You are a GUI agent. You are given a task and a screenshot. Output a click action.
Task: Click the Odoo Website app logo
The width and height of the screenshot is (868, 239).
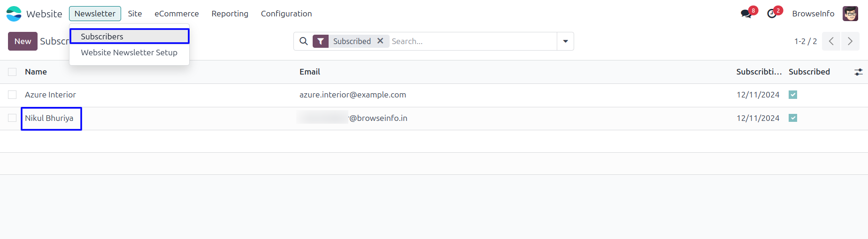pyautogui.click(x=14, y=14)
